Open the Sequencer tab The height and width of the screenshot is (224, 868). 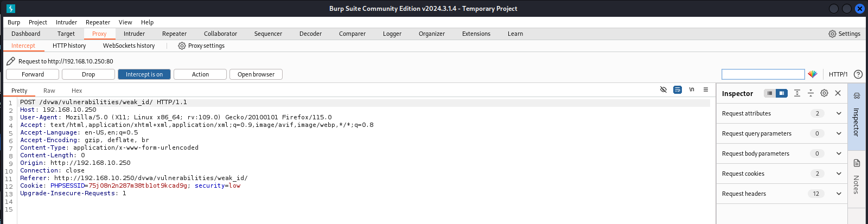[x=268, y=34]
